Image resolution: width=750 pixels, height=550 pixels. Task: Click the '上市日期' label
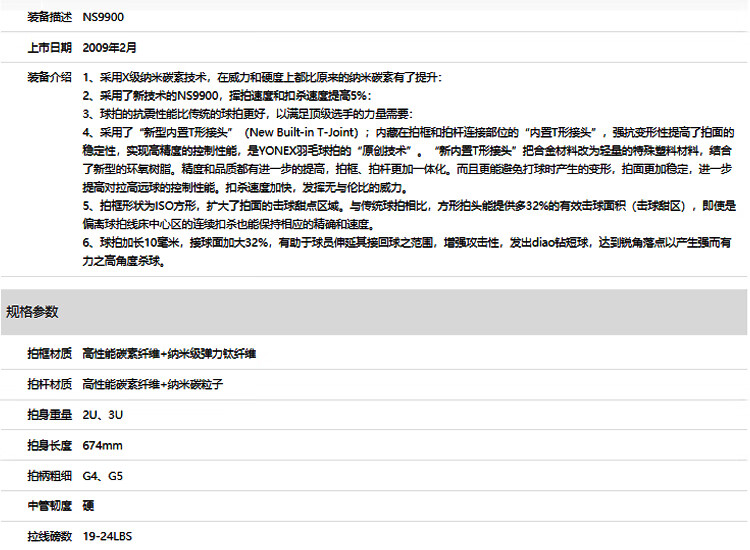(49, 48)
